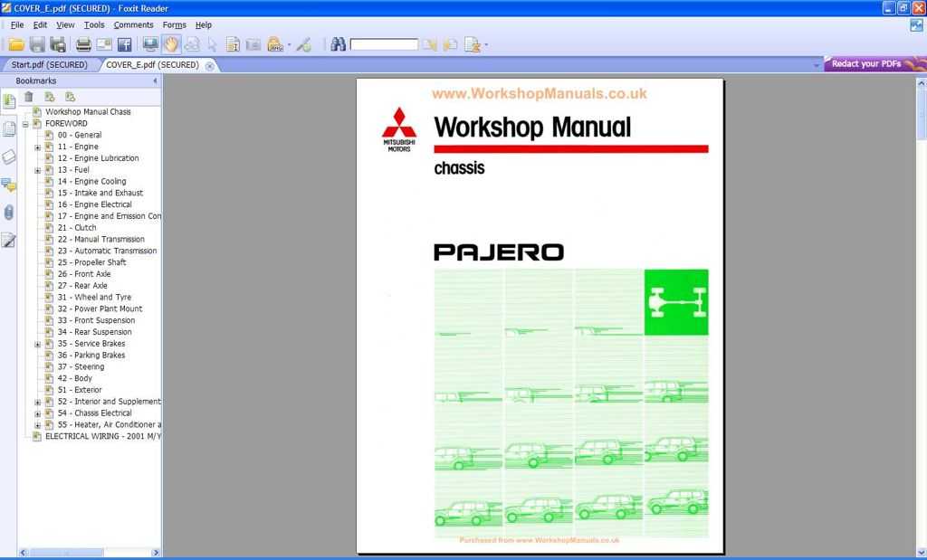
Task: Open dropdown arrow next to padlock icon
Action: pyautogui.click(x=289, y=45)
